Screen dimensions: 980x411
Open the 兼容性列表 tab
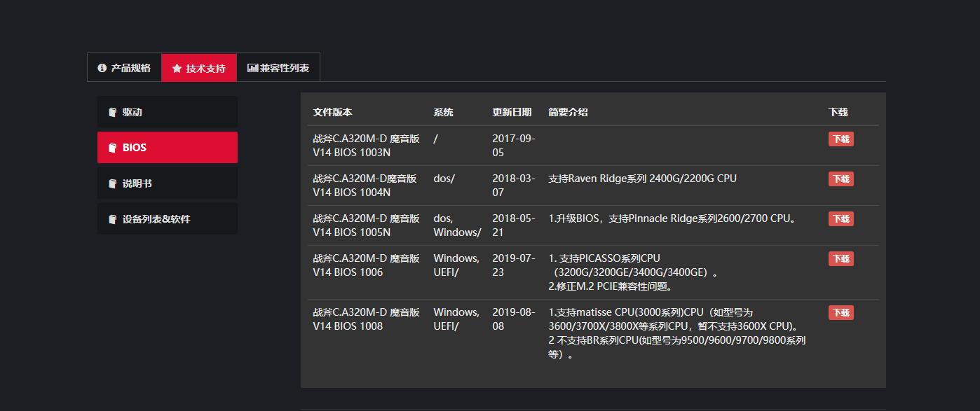tap(278, 68)
